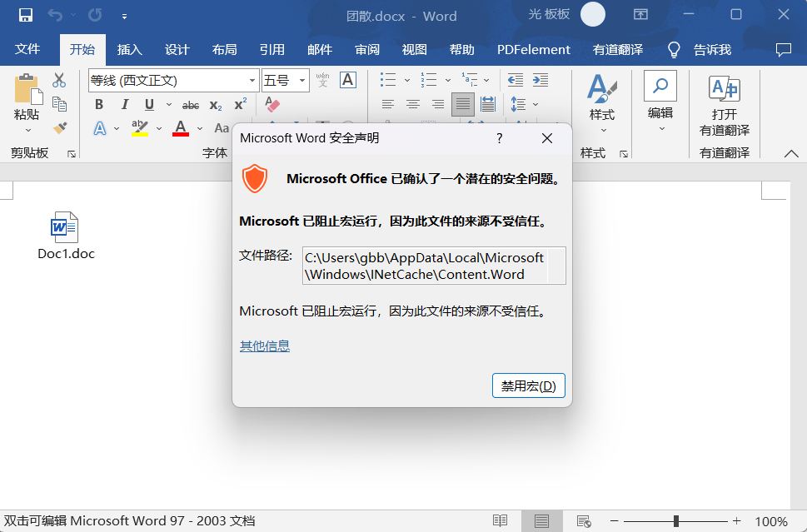The width and height of the screenshot is (807, 532).
Task: Open the 有道翻译 ribbon tab
Action: tap(618, 49)
